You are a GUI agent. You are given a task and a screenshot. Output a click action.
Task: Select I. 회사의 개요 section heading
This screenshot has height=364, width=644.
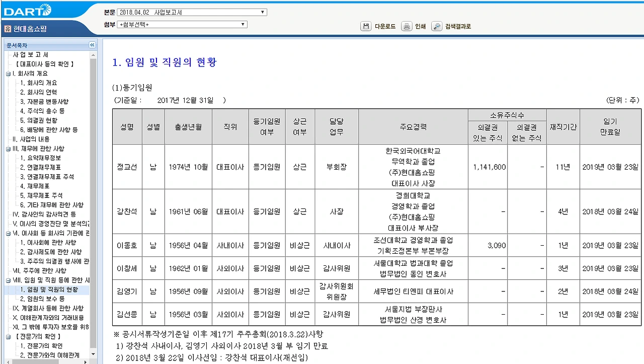(x=30, y=74)
